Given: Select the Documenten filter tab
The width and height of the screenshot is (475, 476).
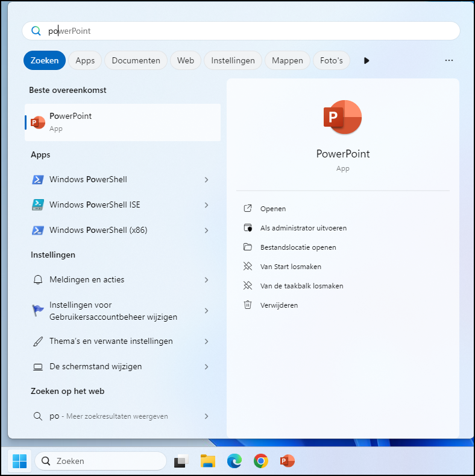Looking at the screenshot, I should [x=136, y=60].
